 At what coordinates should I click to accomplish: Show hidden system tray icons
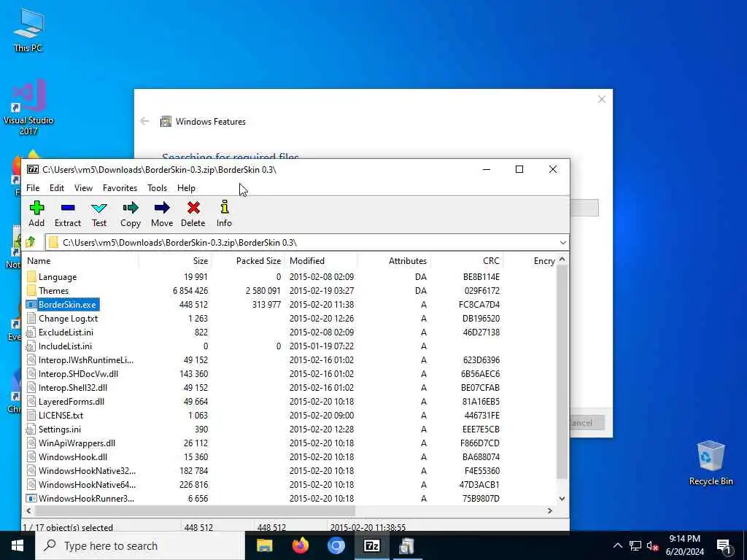pyautogui.click(x=617, y=545)
